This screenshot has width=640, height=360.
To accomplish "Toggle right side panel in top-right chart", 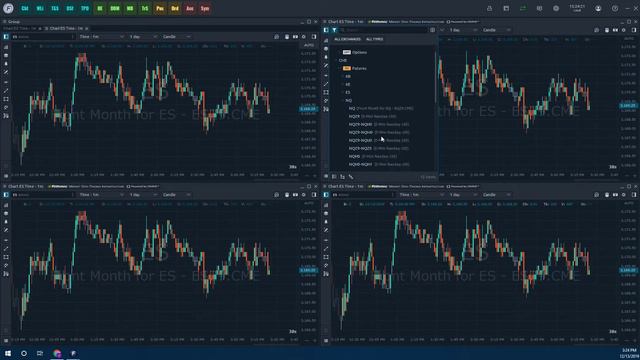I will (633, 30).
